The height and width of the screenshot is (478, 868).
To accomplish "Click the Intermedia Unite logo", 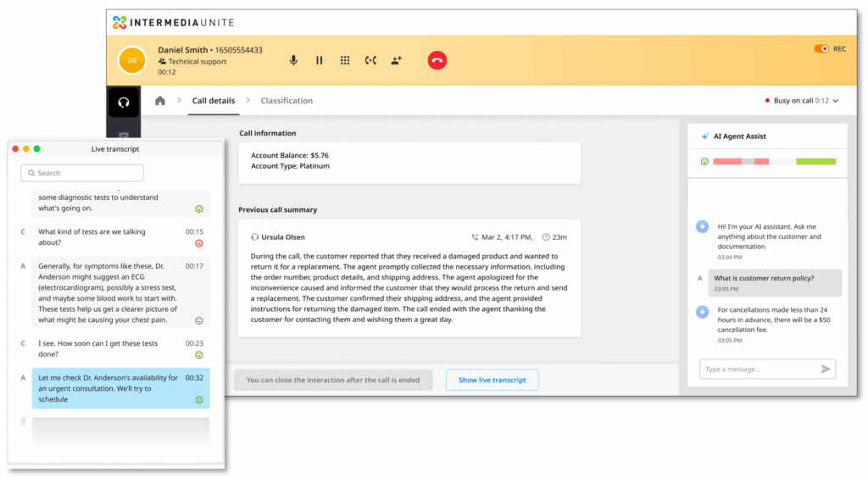I will tap(173, 22).
